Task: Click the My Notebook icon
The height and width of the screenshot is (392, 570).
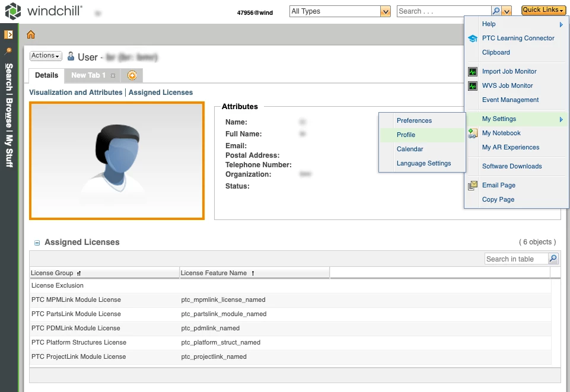Action: click(473, 133)
